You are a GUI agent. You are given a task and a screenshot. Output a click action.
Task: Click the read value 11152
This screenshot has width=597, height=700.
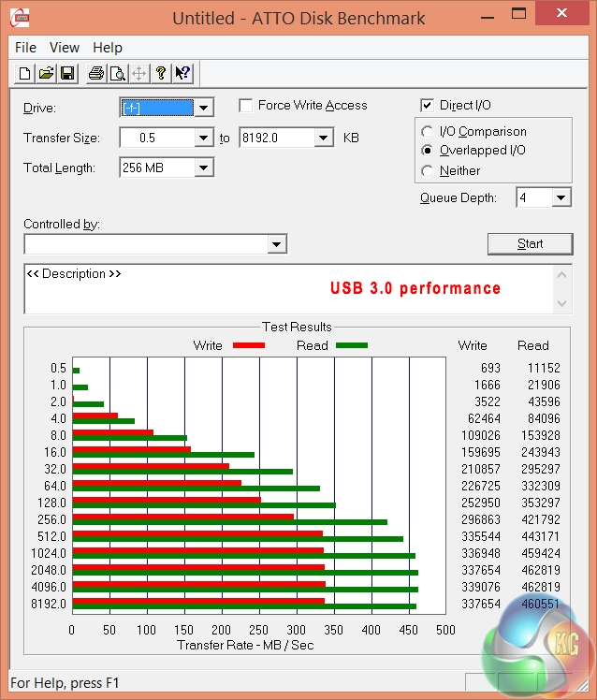pyautogui.click(x=544, y=369)
